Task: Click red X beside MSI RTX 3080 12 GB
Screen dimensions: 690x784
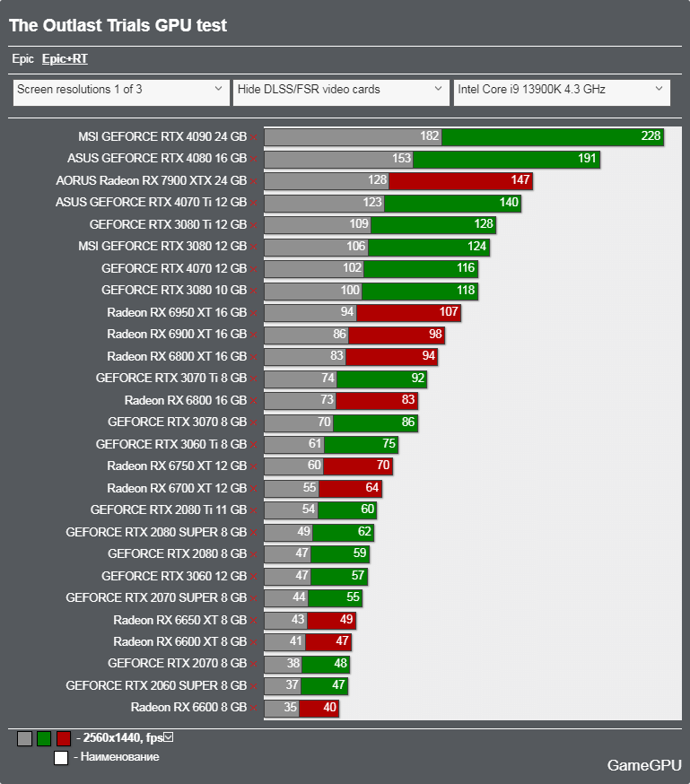Action: (254, 247)
